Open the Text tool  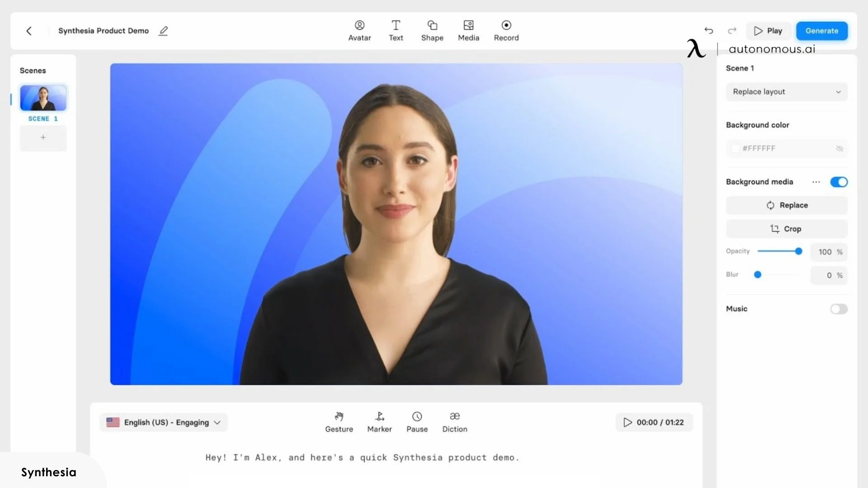(x=396, y=30)
